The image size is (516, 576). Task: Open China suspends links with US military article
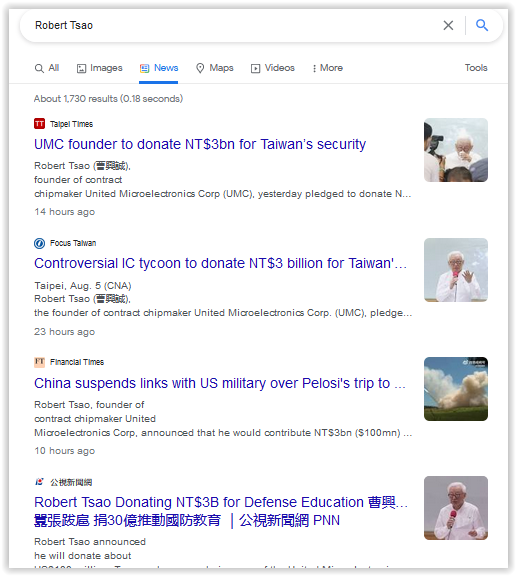coord(220,383)
